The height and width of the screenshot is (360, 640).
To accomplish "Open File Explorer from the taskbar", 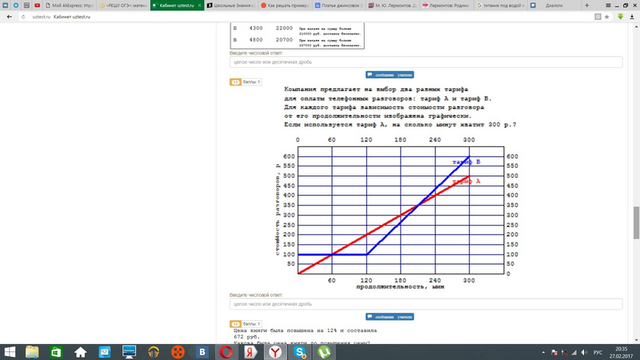I will pos(32,352).
